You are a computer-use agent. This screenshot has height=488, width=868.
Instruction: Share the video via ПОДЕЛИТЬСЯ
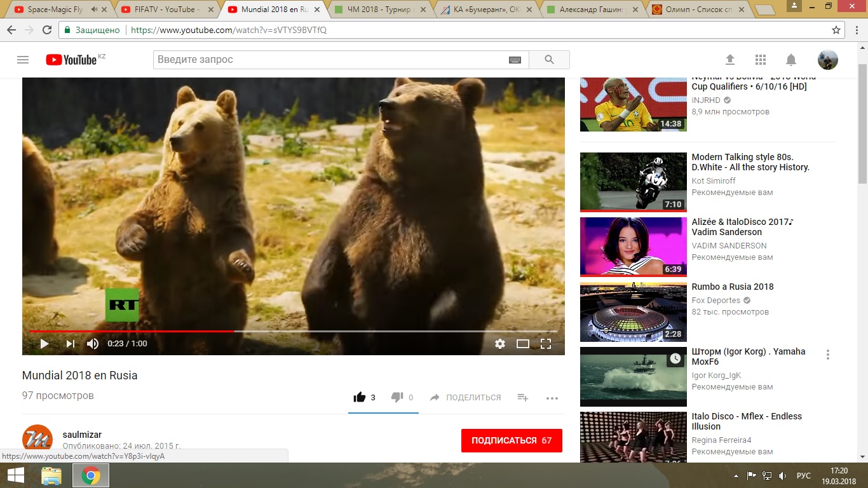pyautogui.click(x=466, y=397)
